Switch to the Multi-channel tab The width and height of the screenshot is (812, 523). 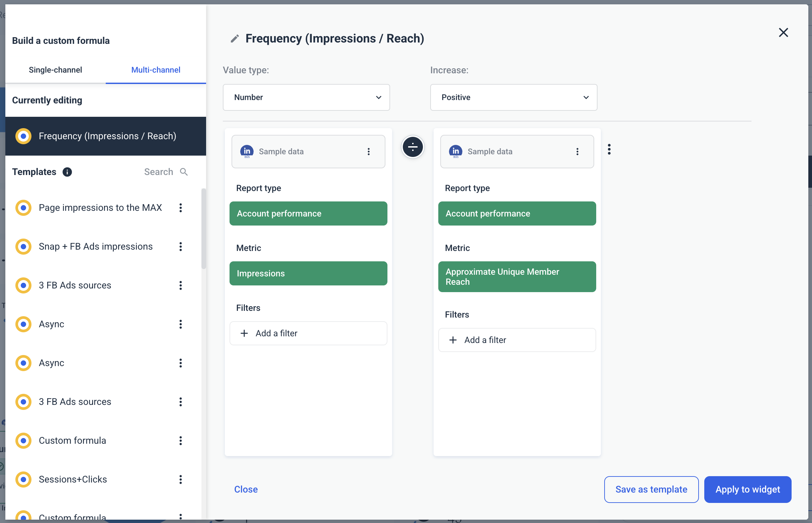(156, 70)
